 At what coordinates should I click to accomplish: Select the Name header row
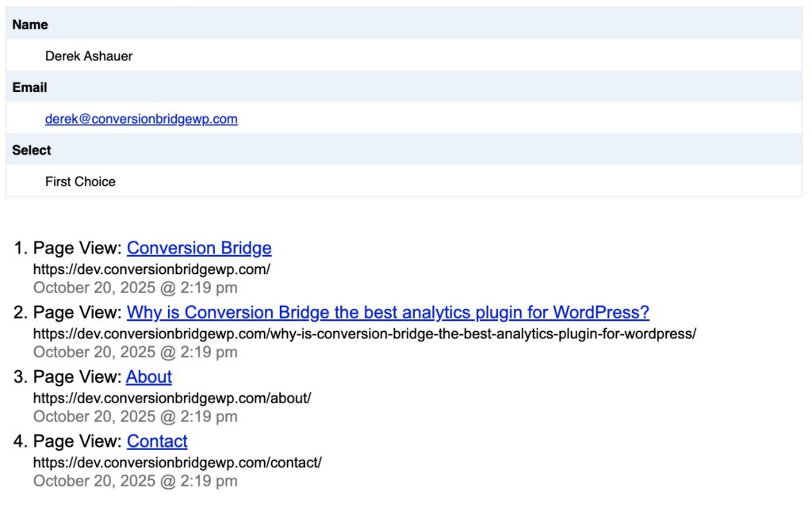coord(29,25)
